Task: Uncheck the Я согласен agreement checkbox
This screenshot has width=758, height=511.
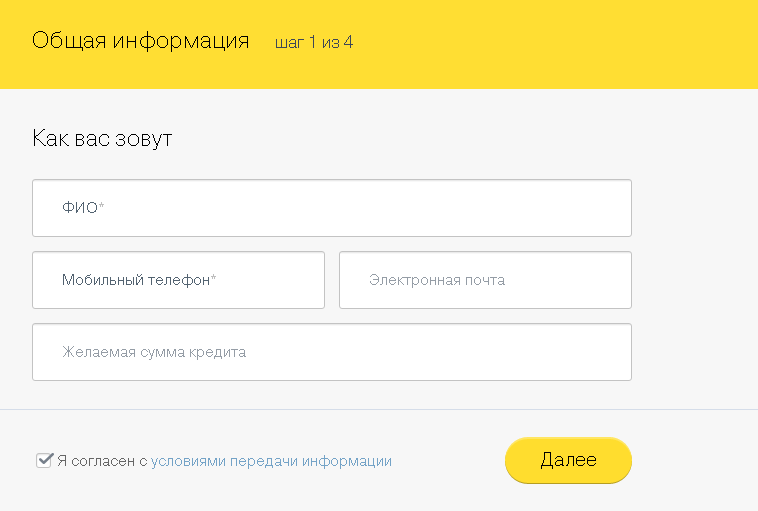Action: pos(44,461)
